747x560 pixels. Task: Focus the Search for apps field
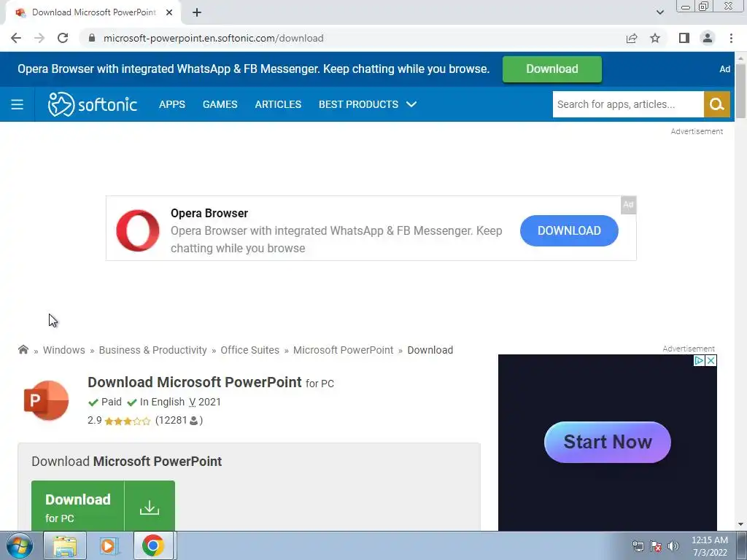(x=627, y=104)
